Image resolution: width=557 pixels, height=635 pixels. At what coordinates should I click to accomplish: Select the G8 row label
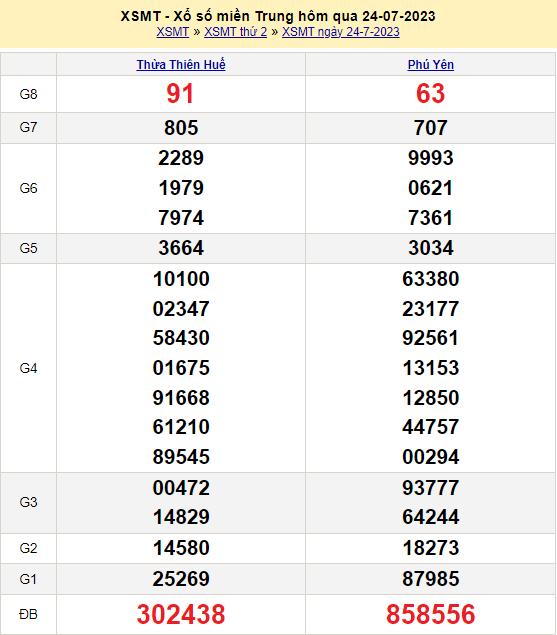28,94
